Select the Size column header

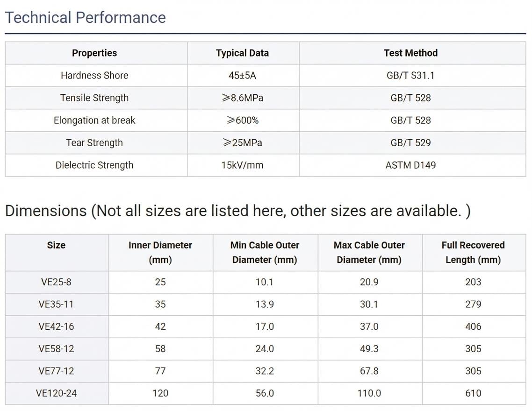(56, 252)
